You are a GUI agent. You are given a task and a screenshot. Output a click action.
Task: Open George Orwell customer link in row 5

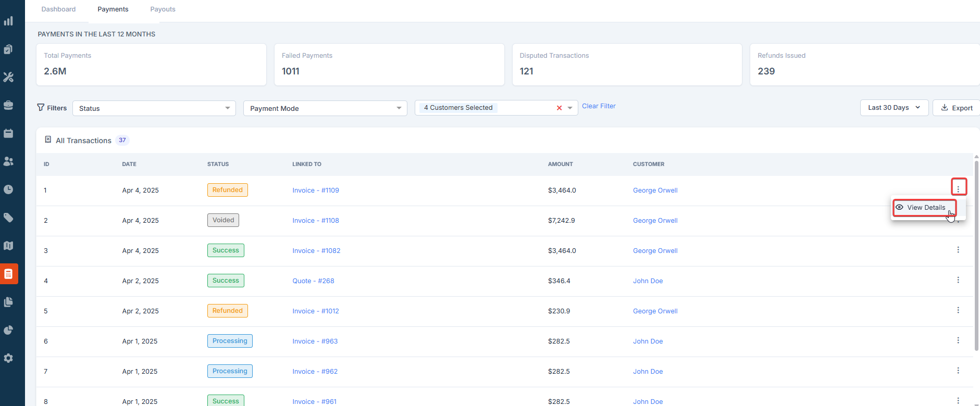[x=655, y=311]
